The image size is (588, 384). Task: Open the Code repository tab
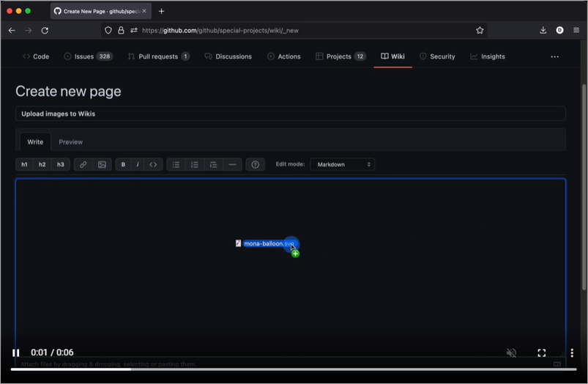tap(36, 56)
